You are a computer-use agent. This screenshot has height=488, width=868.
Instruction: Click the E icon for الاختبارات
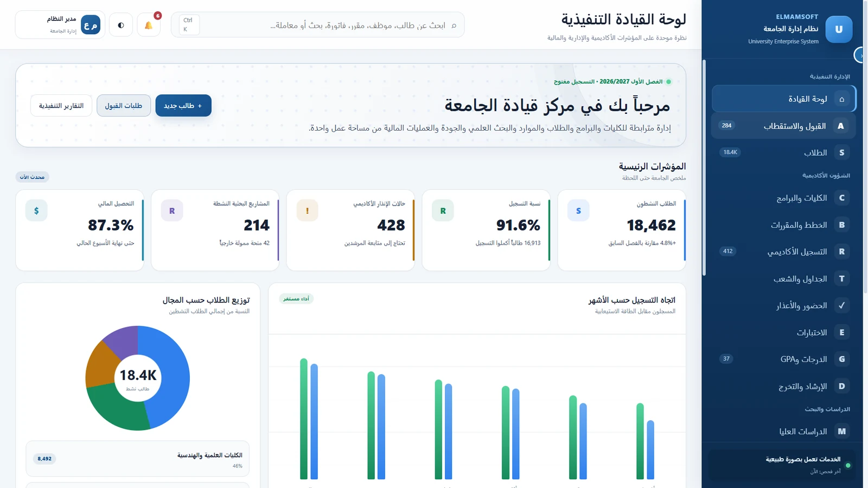click(x=841, y=332)
